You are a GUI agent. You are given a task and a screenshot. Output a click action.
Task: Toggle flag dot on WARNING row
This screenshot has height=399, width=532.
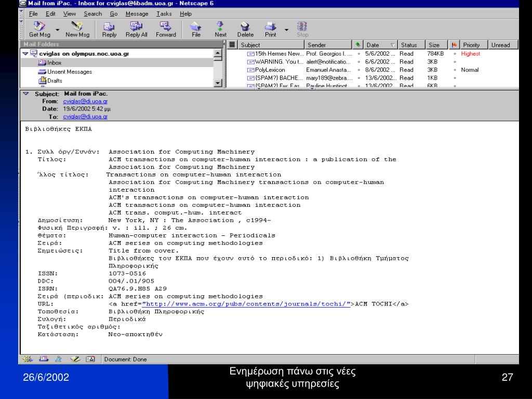click(455, 62)
